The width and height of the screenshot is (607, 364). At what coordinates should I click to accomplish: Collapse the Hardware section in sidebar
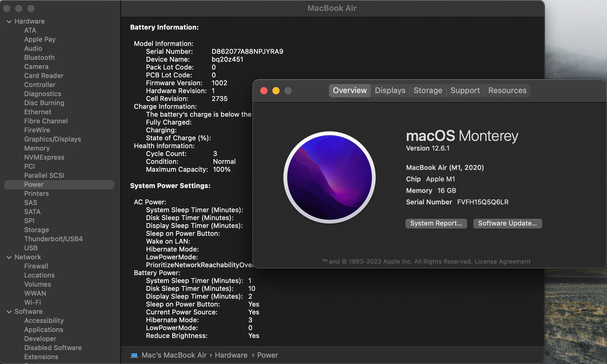coord(9,21)
